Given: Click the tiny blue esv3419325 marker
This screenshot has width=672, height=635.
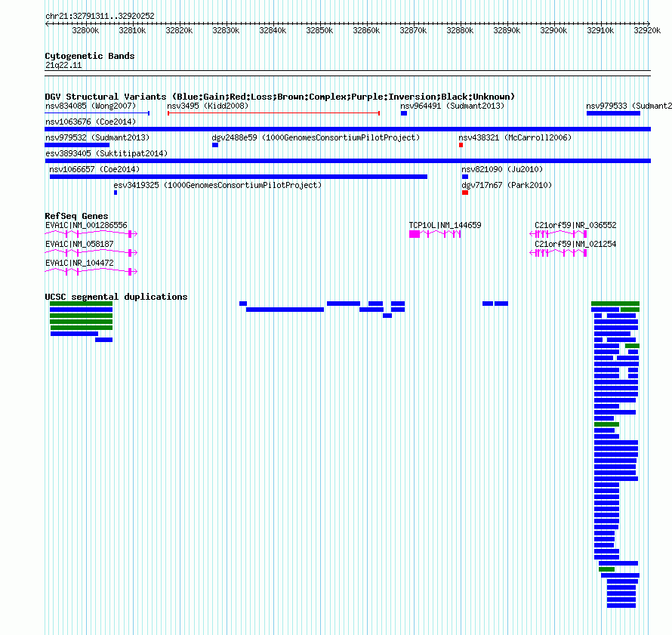Looking at the screenshot, I should 116,193.
